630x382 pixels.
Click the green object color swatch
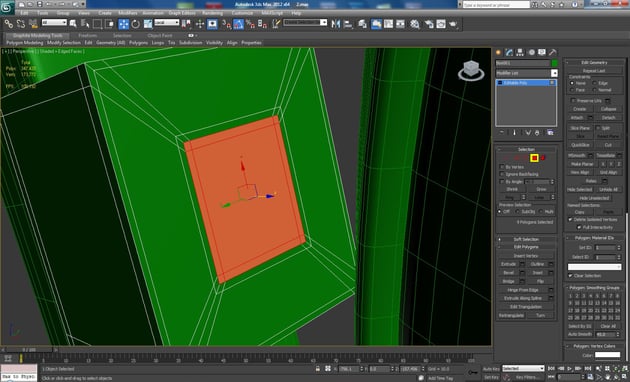point(554,63)
